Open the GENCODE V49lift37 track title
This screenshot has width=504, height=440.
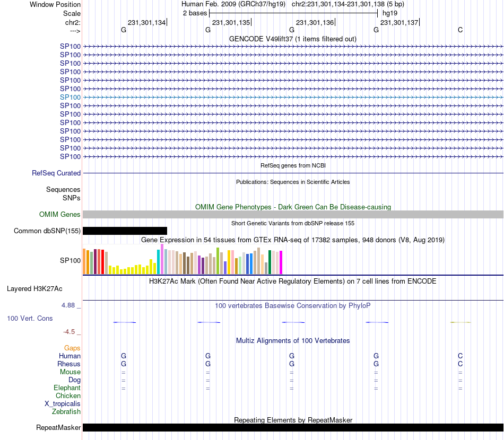tap(293, 39)
